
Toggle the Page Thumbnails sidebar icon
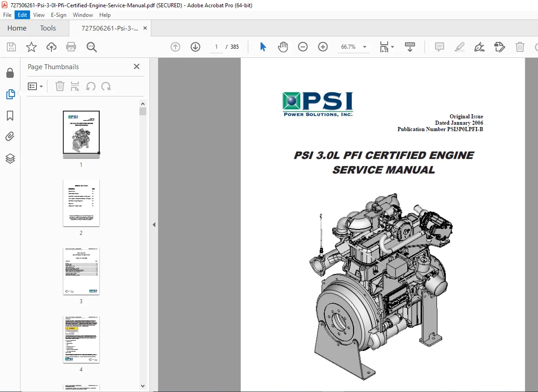(10, 94)
